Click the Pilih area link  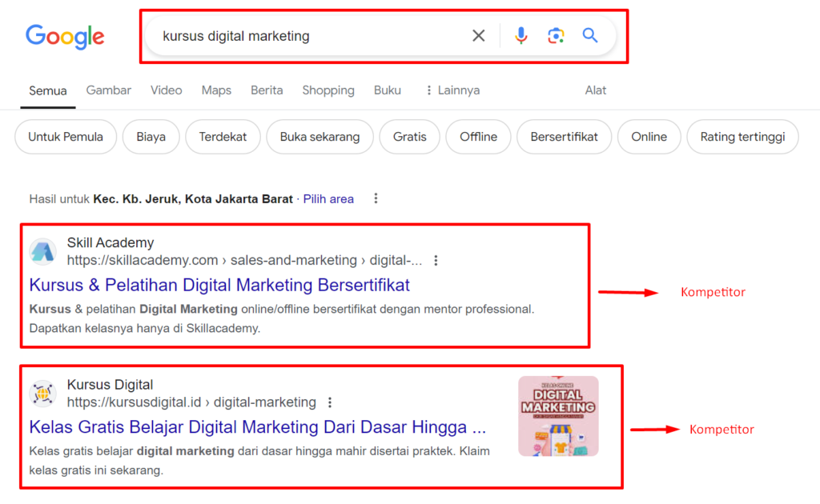tap(328, 199)
